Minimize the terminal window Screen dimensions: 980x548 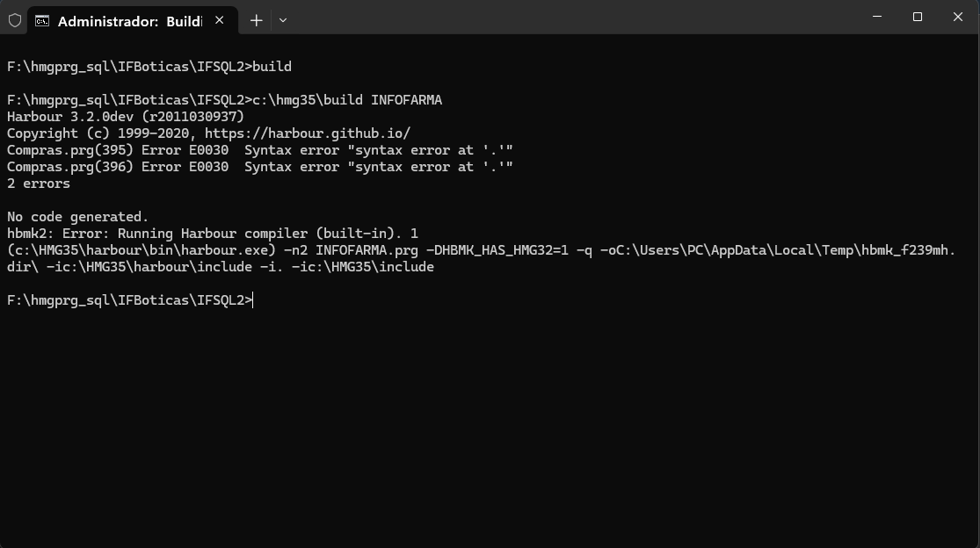pyautogui.click(x=877, y=17)
